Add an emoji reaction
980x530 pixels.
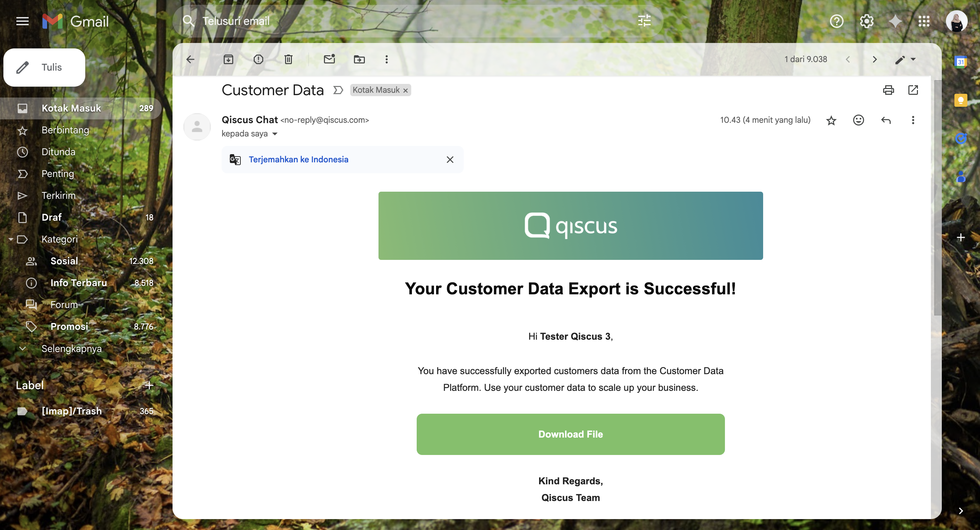tap(859, 120)
